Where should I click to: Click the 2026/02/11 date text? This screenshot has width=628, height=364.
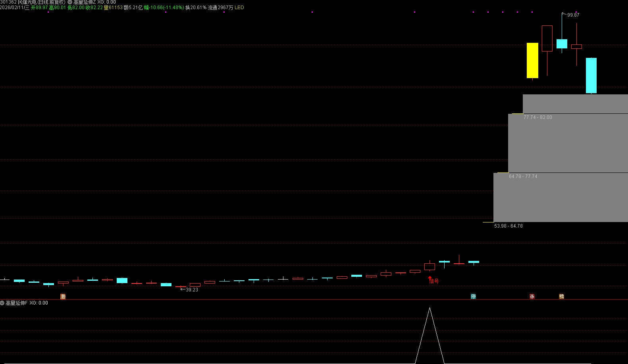coord(15,8)
